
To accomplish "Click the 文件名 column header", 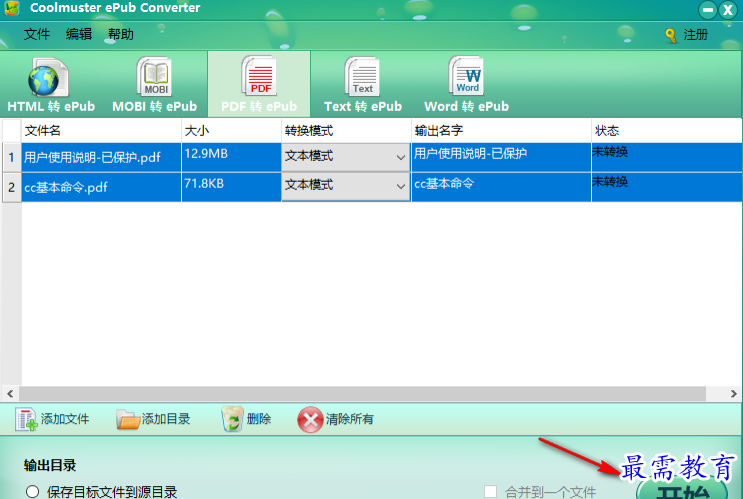I will 101,131.
